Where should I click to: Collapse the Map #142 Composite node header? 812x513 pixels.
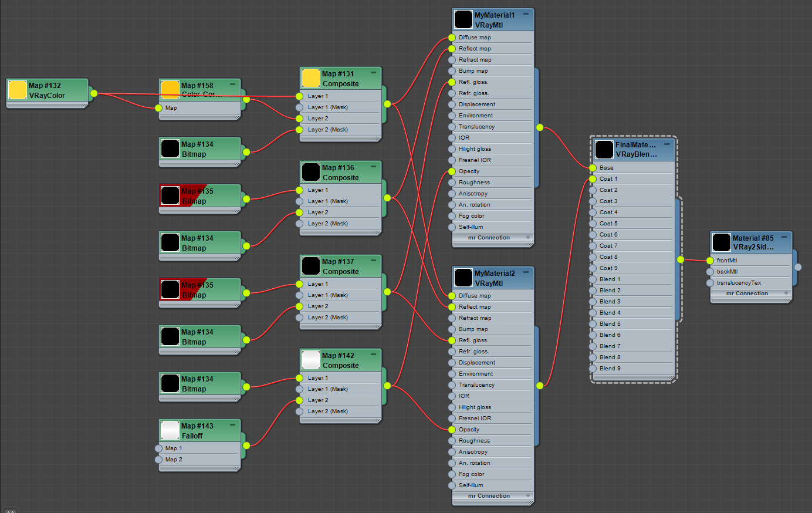tap(373, 354)
